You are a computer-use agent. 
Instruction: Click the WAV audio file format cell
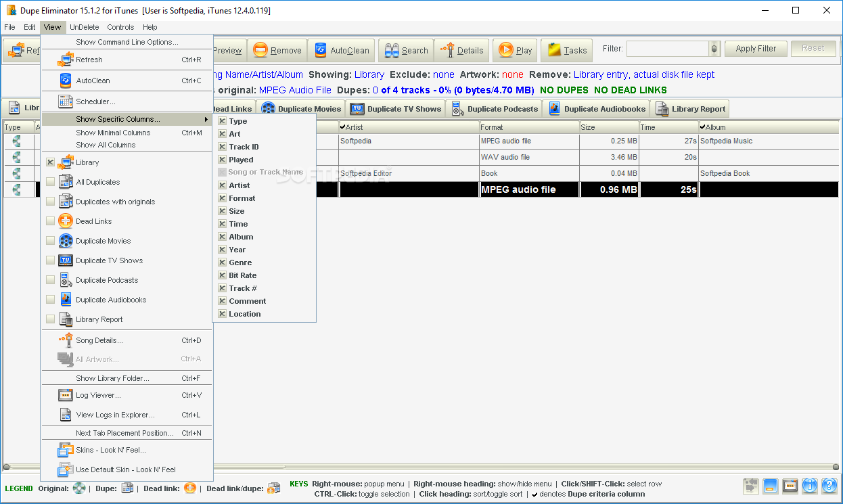(528, 157)
